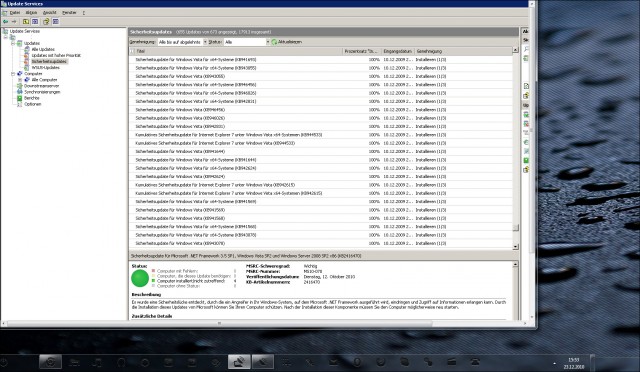640x372 pixels.
Task: Click the highlighted active Update Services taskbar button
Action: point(239,362)
